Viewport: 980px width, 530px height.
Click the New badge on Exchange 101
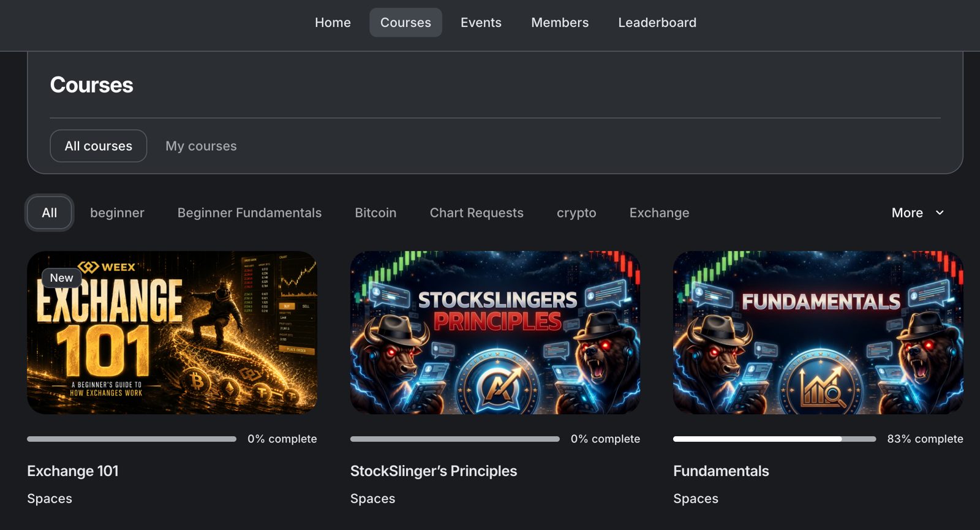(61, 278)
